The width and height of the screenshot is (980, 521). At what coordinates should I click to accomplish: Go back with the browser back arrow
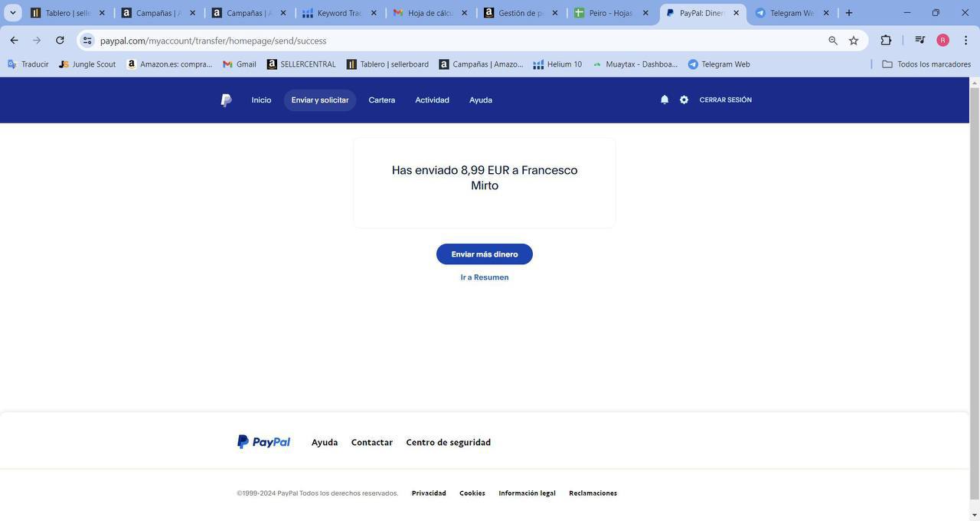click(x=14, y=41)
